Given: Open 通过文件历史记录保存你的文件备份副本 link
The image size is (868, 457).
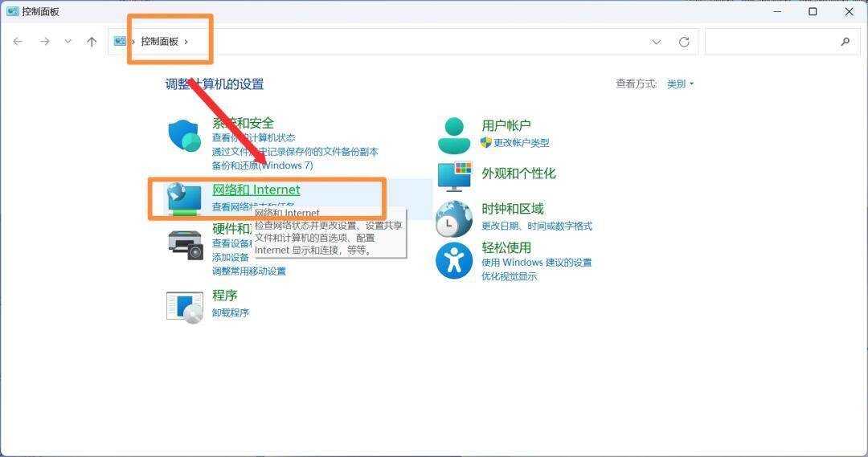Looking at the screenshot, I should [x=295, y=152].
